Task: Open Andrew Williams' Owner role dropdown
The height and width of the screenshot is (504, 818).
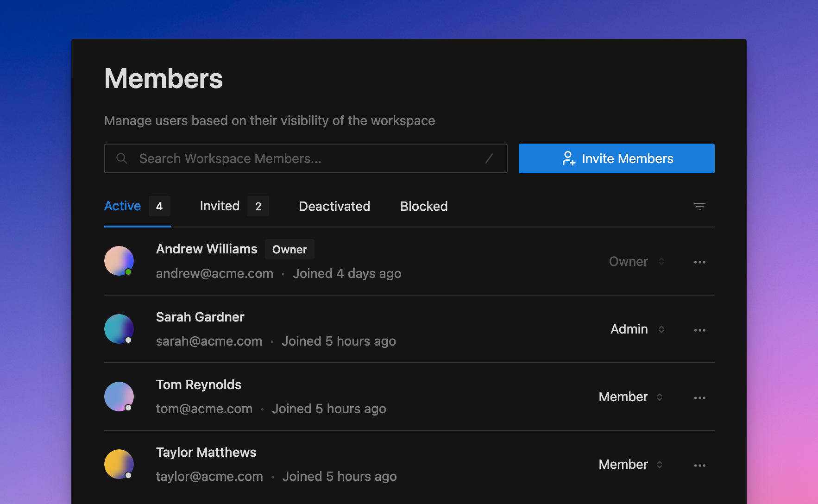Action: point(637,262)
